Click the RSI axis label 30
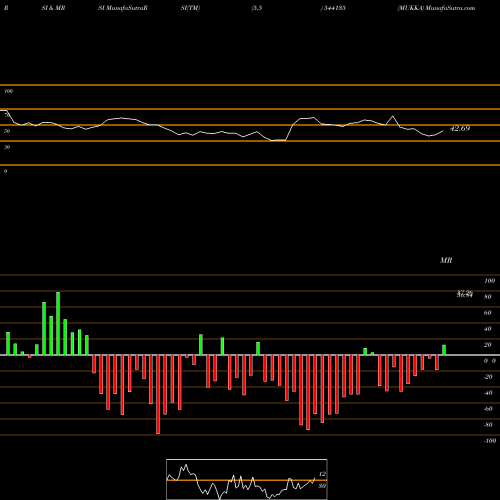Screen dimensions: 500x500 (7, 147)
